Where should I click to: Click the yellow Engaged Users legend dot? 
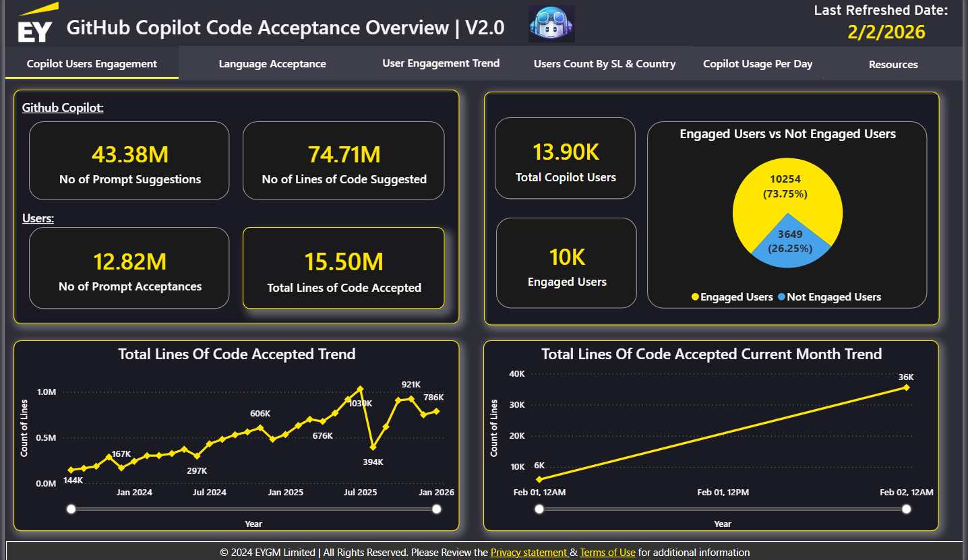point(695,297)
